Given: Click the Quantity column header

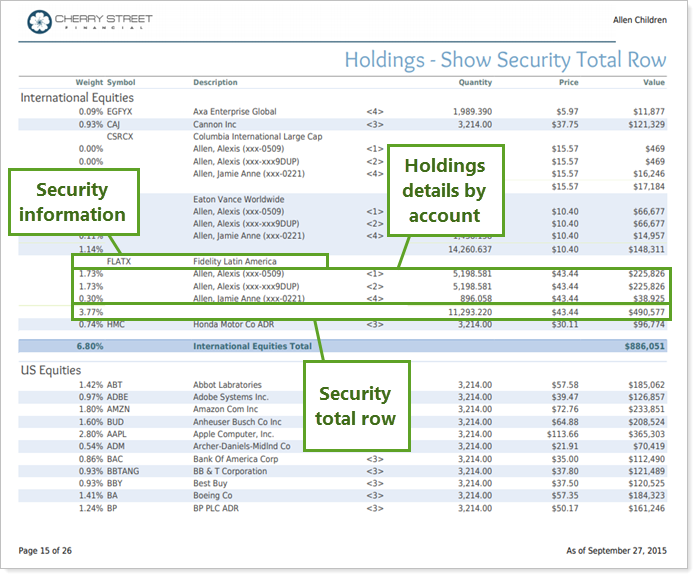Looking at the screenshot, I should pyautogui.click(x=475, y=82).
